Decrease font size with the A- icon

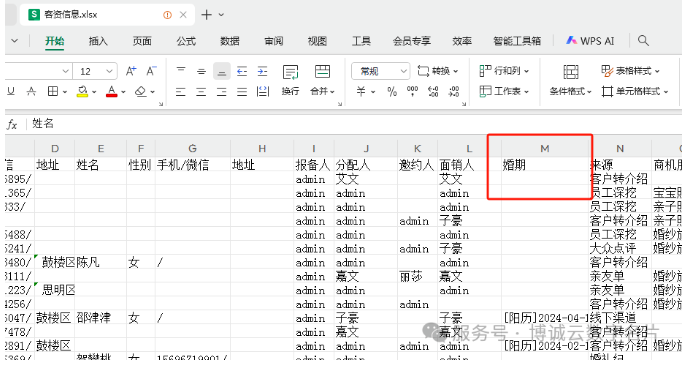pos(151,71)
